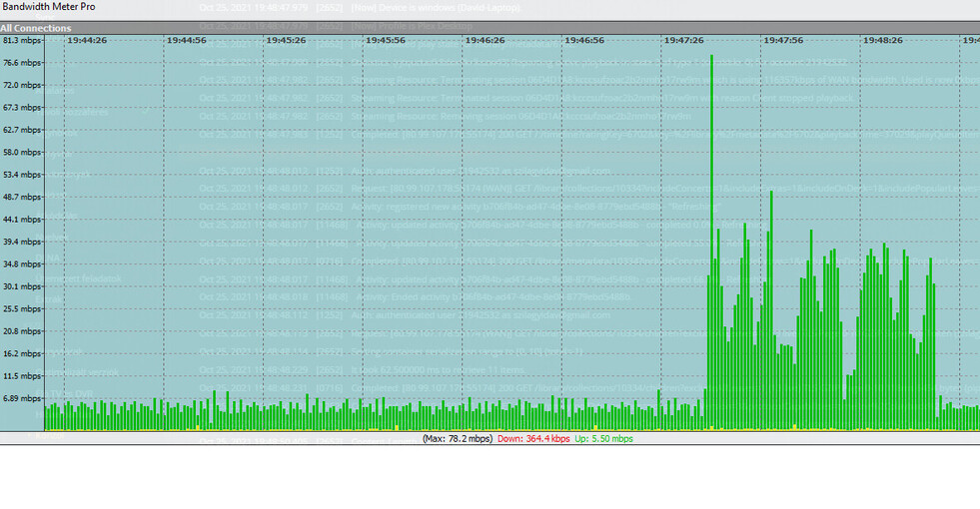This screenshot has height=509, width=980.
Task: Click the 76.6 mbps axis label
Action: coord(22,63)
